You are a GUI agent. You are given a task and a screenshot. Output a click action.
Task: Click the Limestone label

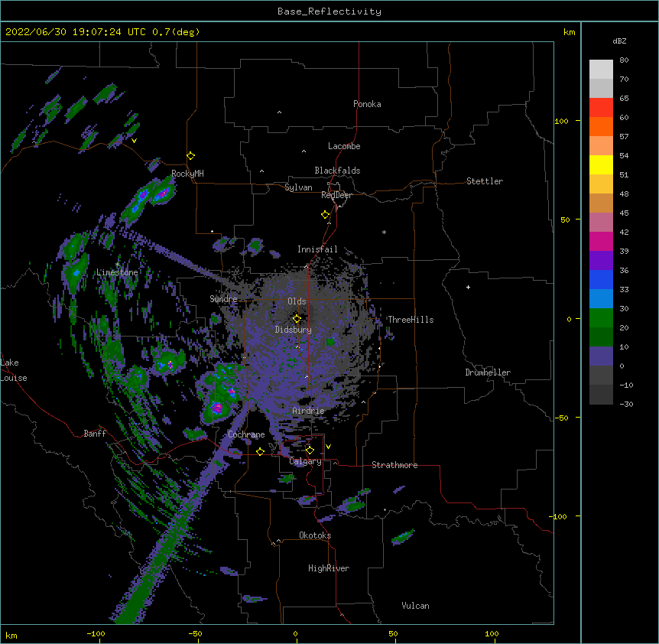(x=117, y=272)
